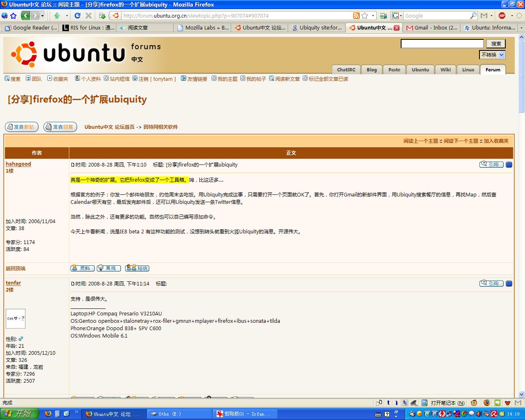Click the 短信 message button under hahagood's post

pos(137,268)
